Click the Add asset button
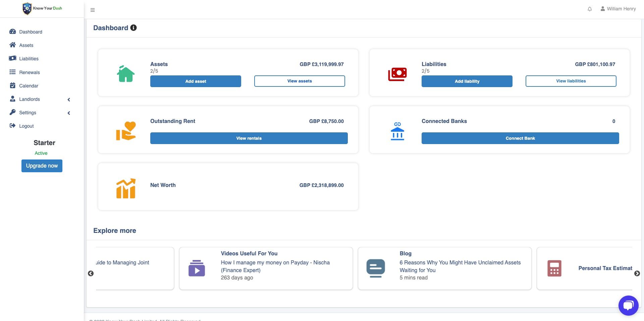 click(196, 81)
